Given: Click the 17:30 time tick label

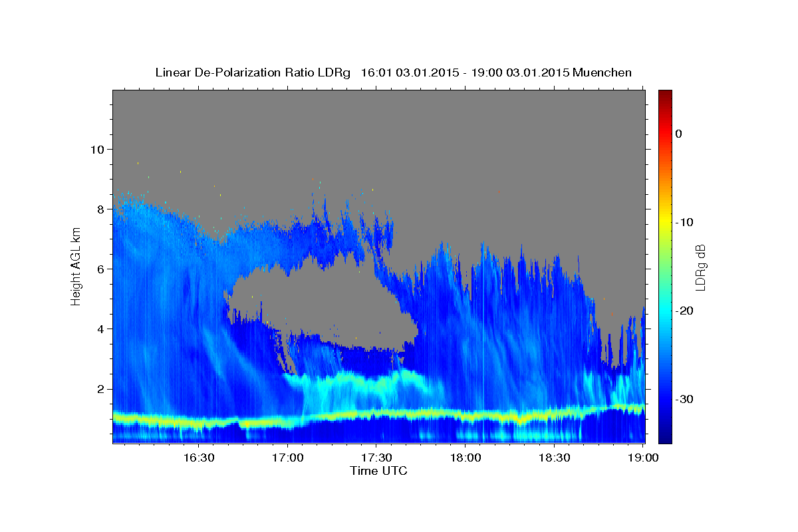Looking at the screenshot, I should tap(376, 458).
